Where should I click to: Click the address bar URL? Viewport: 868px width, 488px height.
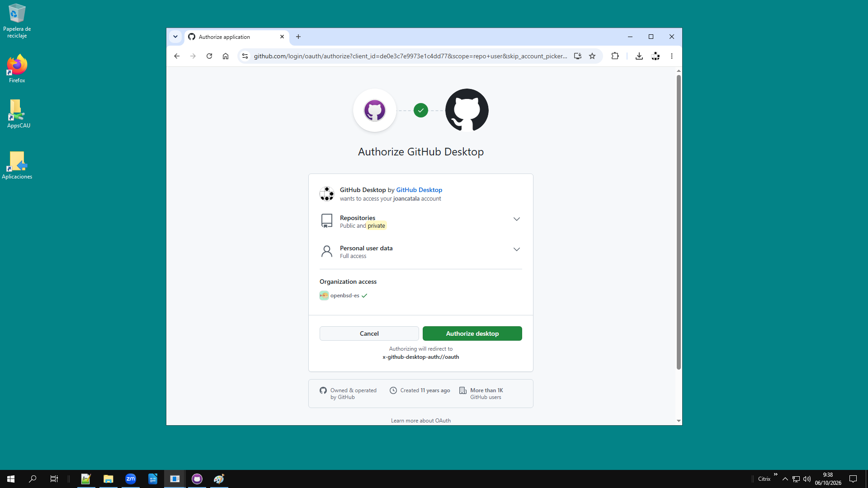(410, 56)
